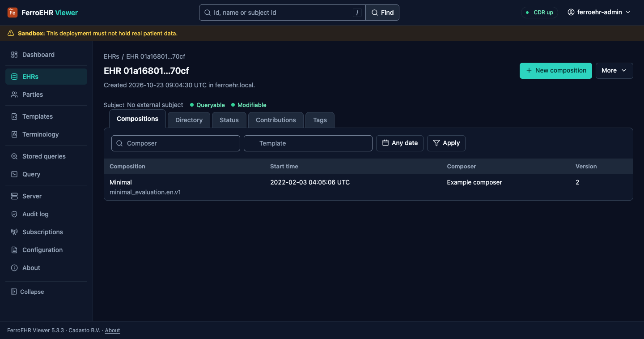The image size is (644, 339).
Task: Click the Sandbox warning triangle icon
Action: (11, 33)
